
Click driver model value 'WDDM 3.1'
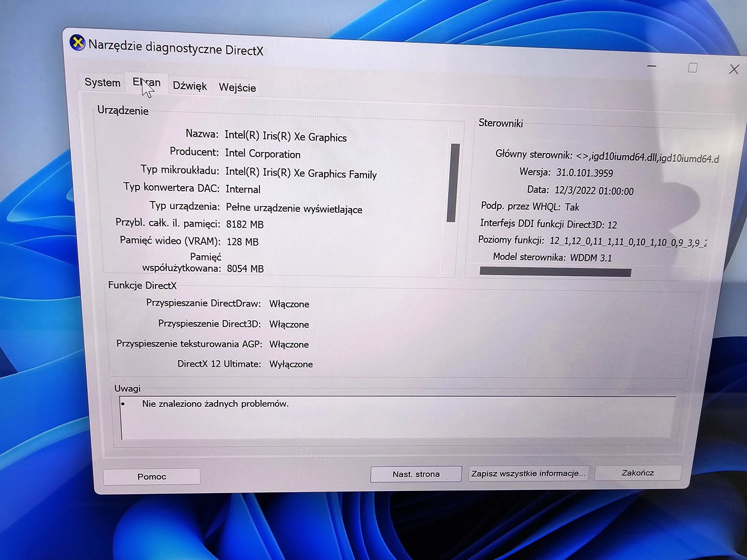click(591, 258)
